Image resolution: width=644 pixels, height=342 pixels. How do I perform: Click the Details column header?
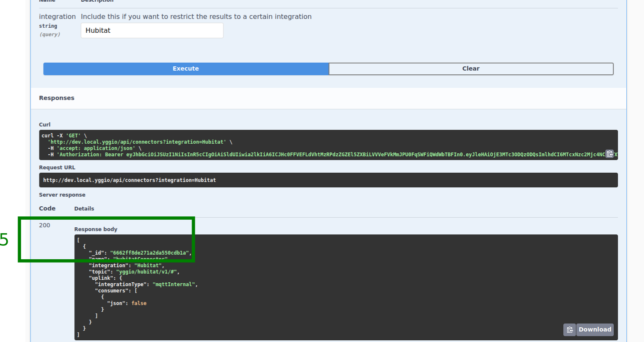coord(84,209)
